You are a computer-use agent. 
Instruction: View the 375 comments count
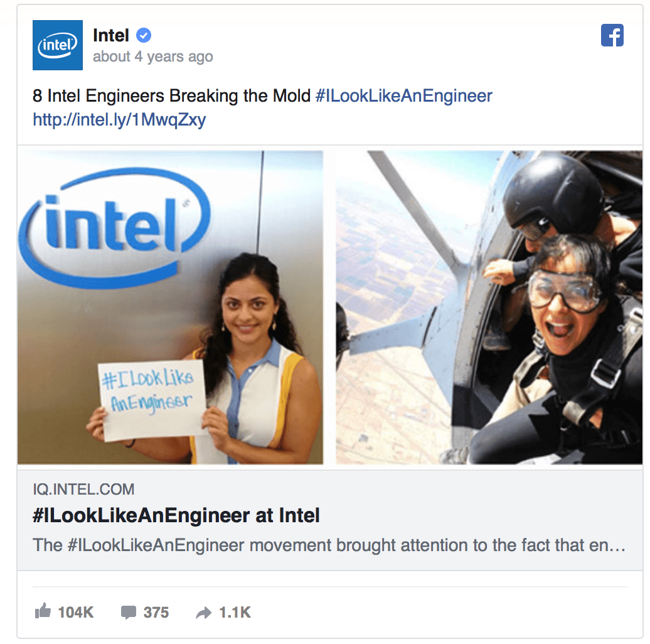(x=156, y=613)
